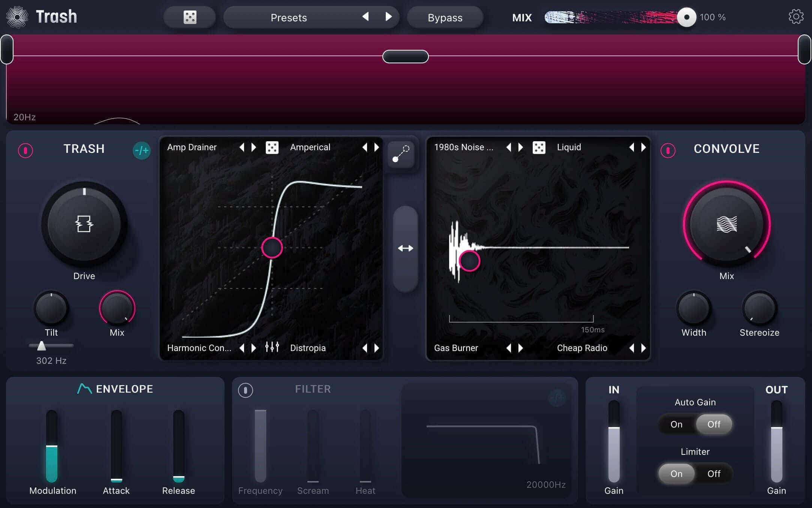Click the Convolve Mix knob wave icon
This screenshot has width=812, height=508.
click(727, 224)
